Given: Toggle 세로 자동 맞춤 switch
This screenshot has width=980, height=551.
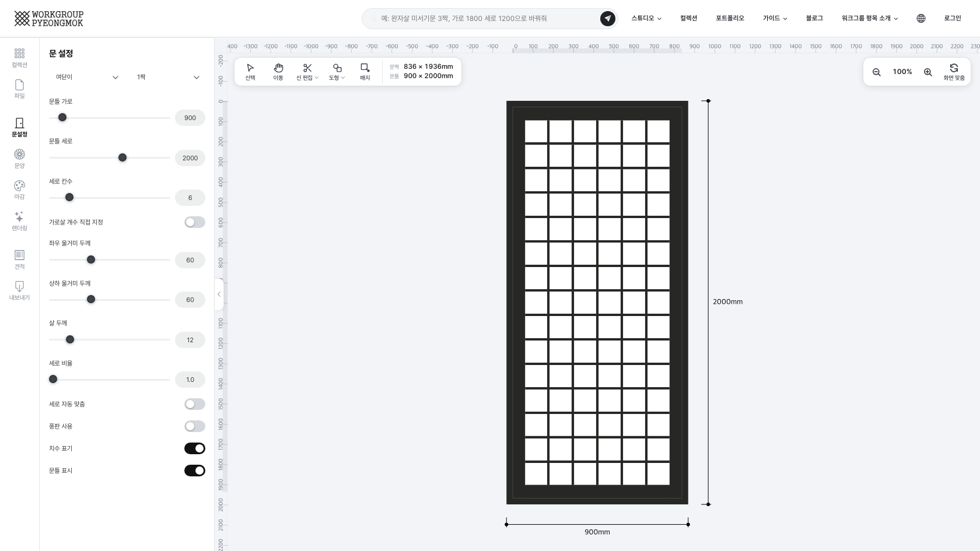Looking at the screenshot, I should 195,404.
